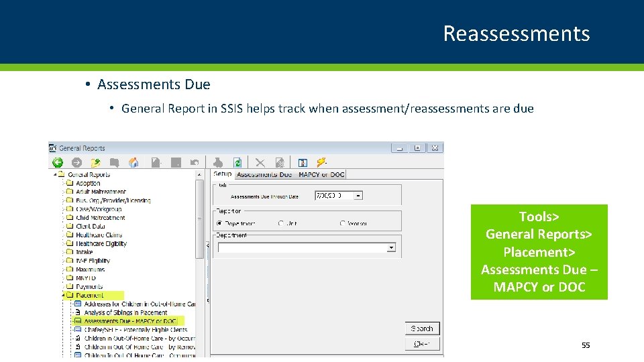The image size is (644, 362).
Task: Switch to Assessments Due - MAPCY or DOC tab
Action: (x=290, y=174)
